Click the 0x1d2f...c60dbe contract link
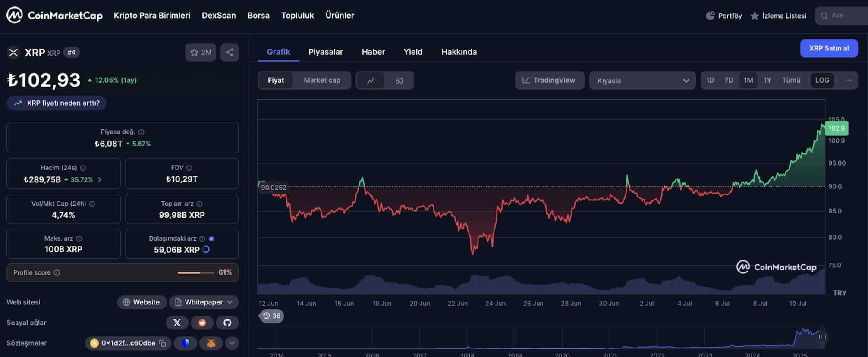This screenshot has width=868, height=357. [128, 343]
